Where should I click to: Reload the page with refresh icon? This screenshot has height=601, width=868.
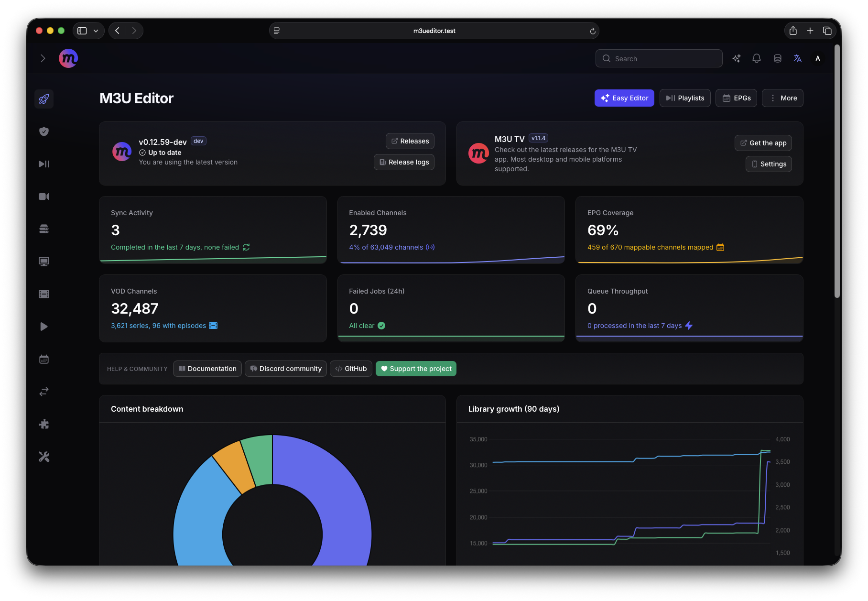coord(593,31)
